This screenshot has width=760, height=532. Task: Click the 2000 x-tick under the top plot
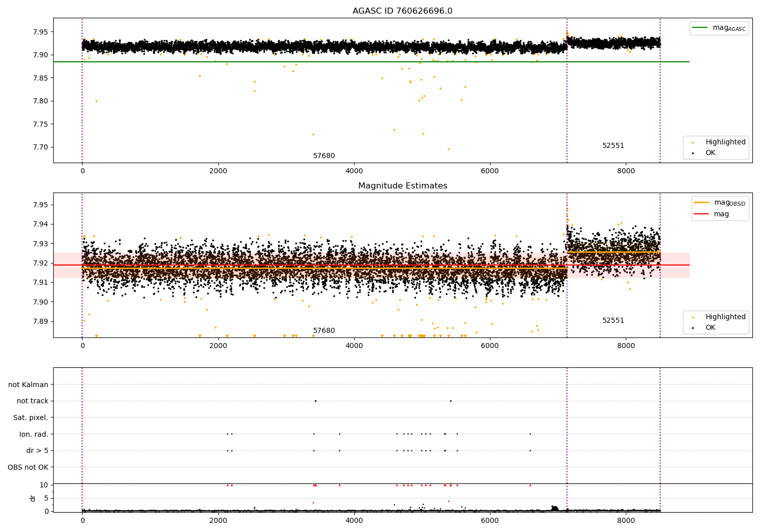[x=218, y=171]
